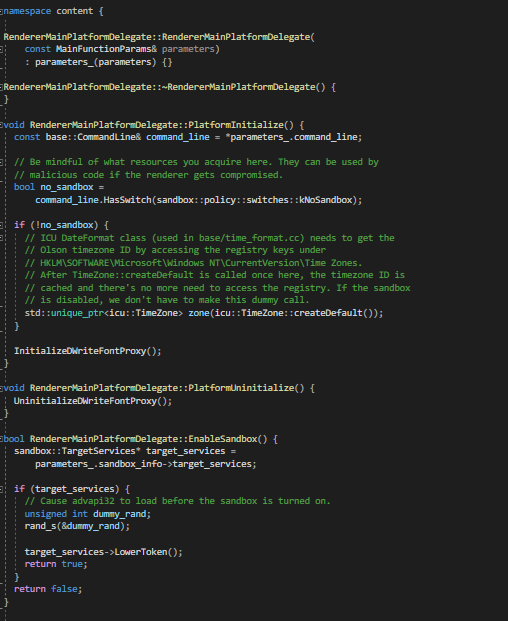This screenshot has height=621, width=508.
Task: Click 'After TimeZone::createDefault is called' comment
Action: [x=215, y=275]
